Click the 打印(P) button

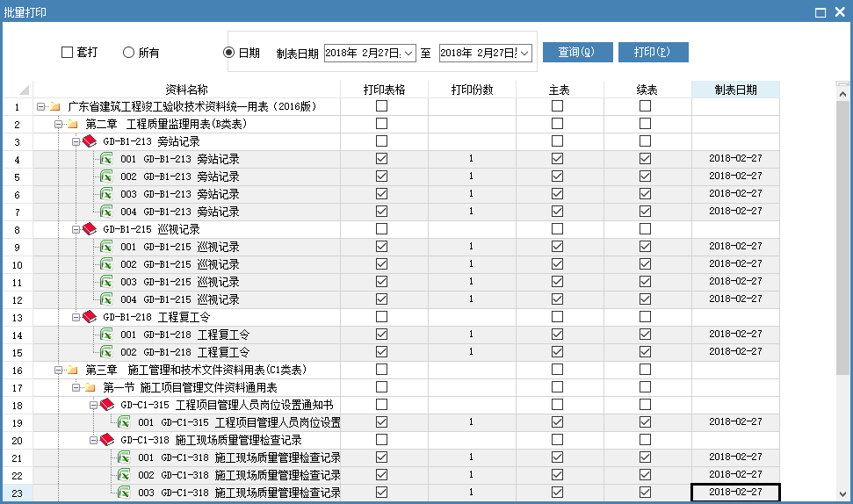point(654,52)
